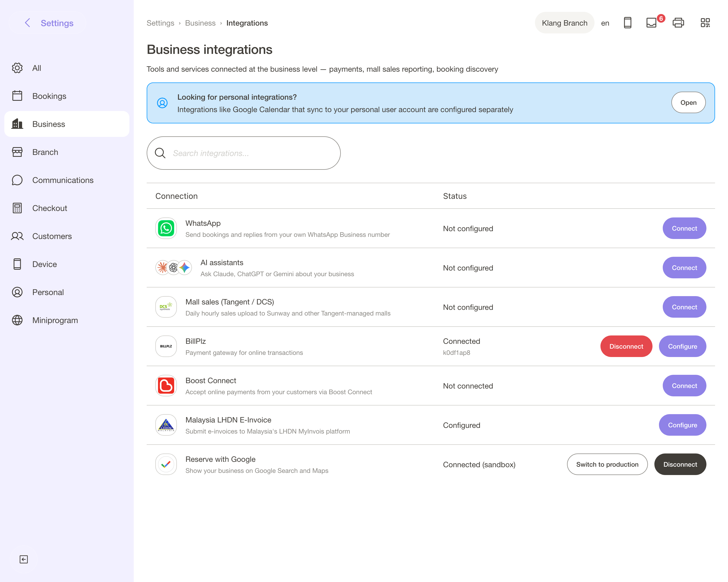Click the Connected (sandbox) status text

coord(479,465)
